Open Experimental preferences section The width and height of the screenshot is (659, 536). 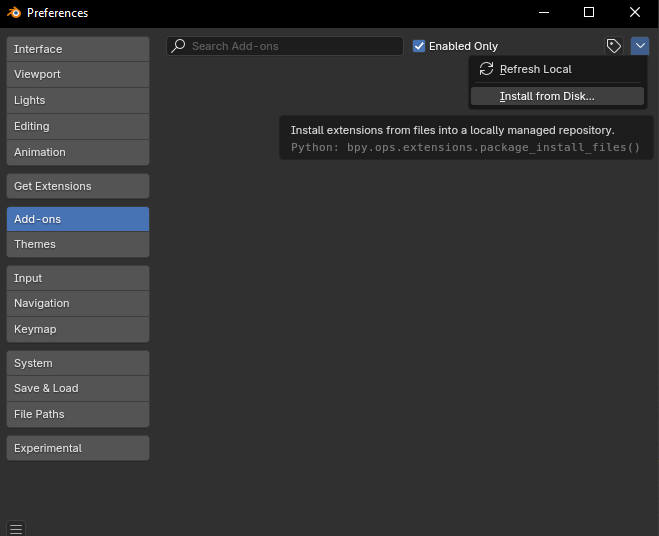tap(78, 448)
